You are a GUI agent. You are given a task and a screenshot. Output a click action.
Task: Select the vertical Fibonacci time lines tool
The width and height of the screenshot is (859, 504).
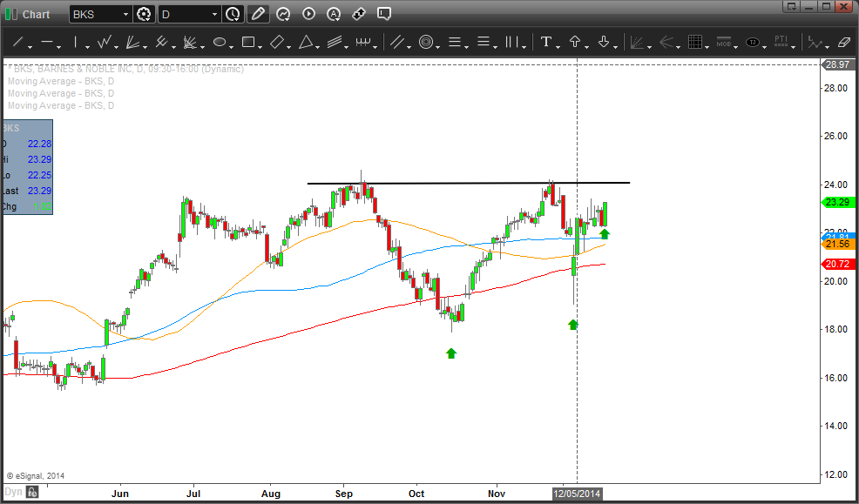pos(511,42)
